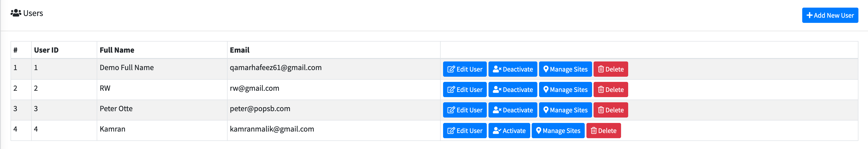Delete user RW

(x=610, y=89)
